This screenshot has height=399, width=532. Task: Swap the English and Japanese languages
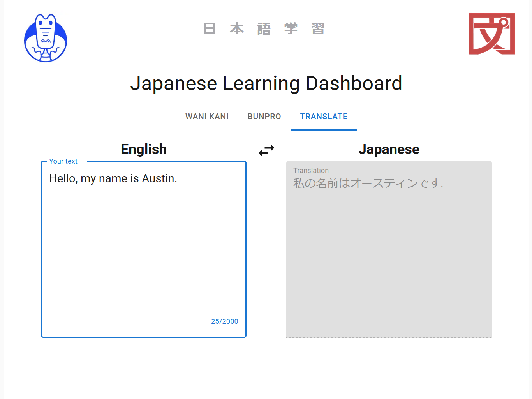click(x=266, y=150)
